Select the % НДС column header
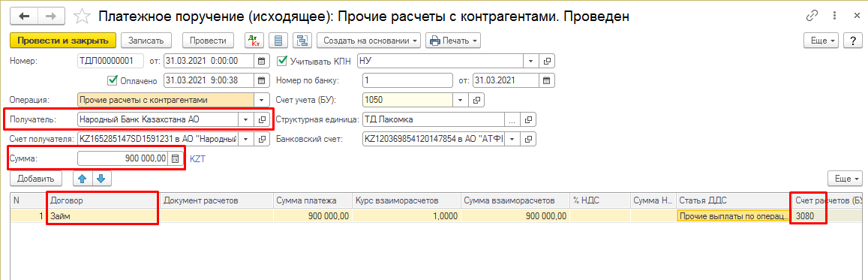Screen dimensions: 868x280 [x=600, y=200]
